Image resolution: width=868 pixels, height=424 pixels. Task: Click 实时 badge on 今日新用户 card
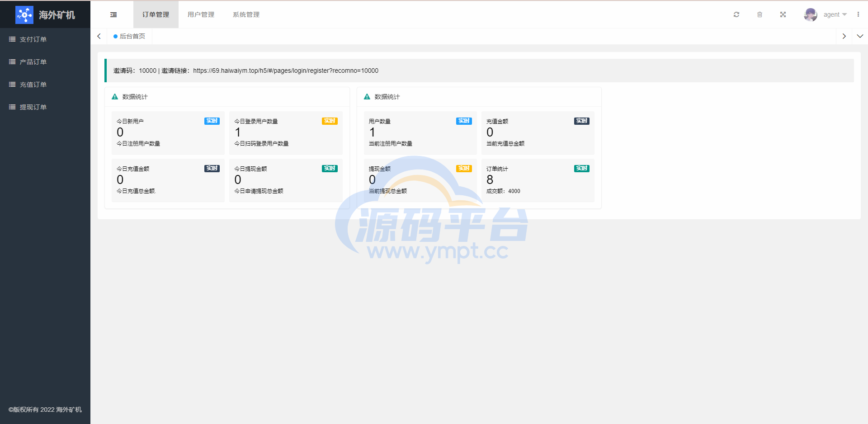(x=212, y=121)
